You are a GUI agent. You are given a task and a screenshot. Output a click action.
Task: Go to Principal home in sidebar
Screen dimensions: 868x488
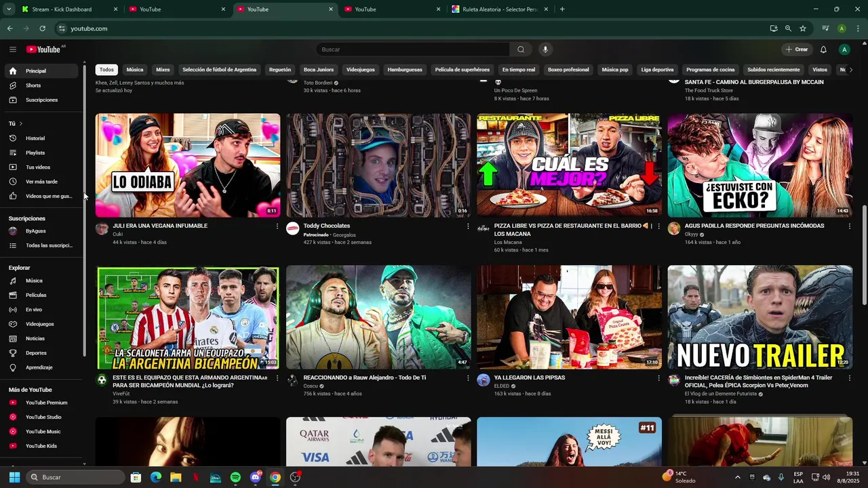pos(42,71)
